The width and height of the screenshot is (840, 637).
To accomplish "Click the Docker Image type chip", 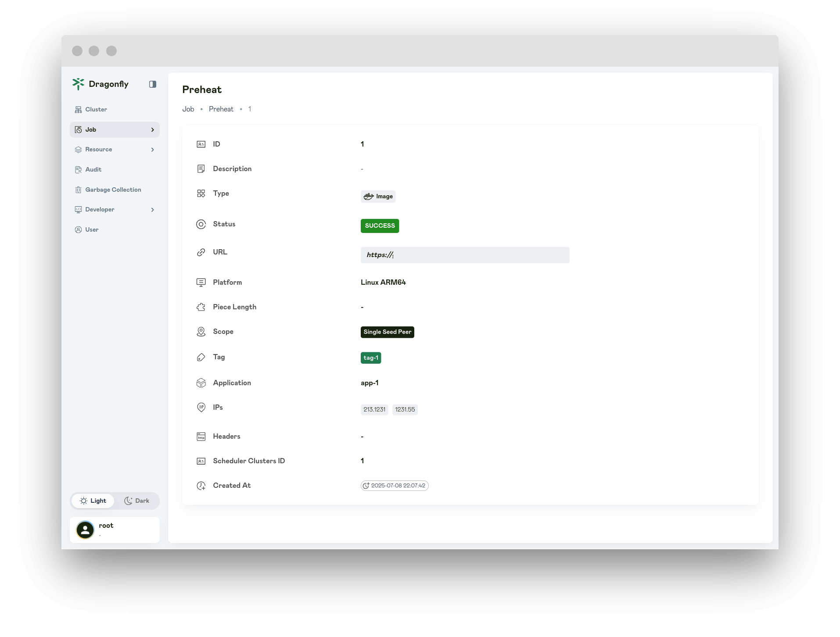I will point(378,197).
